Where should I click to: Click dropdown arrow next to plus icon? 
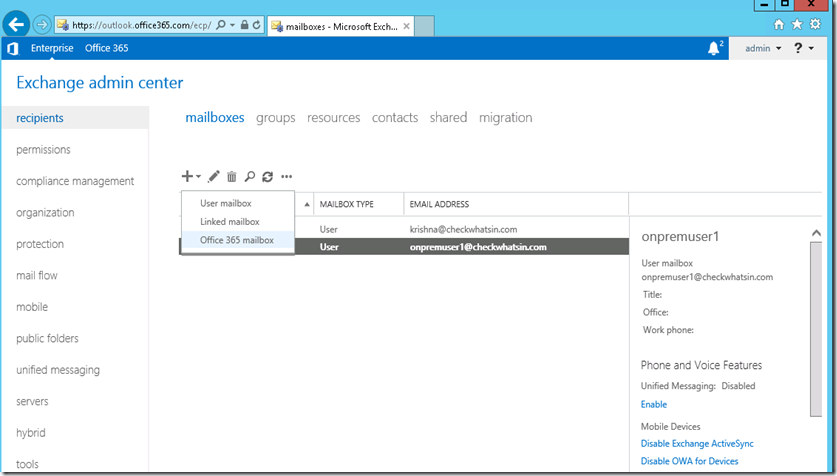pos(198,177)
